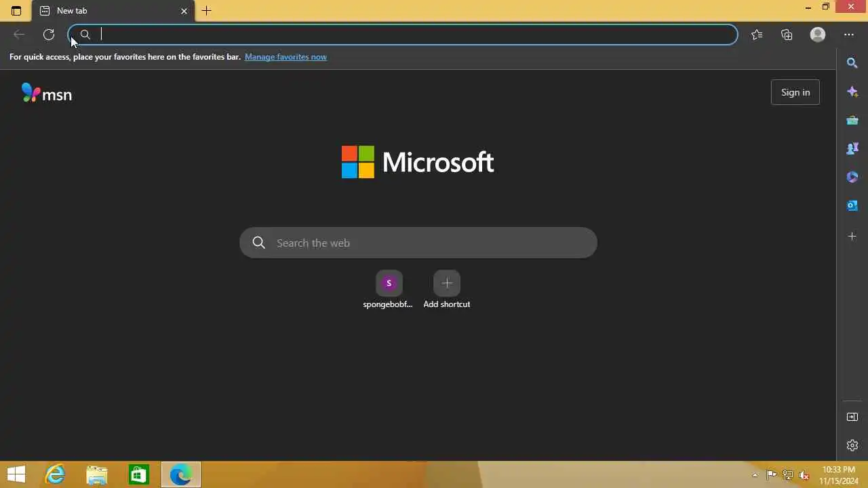Click inside Search the web box

(418, 243)
